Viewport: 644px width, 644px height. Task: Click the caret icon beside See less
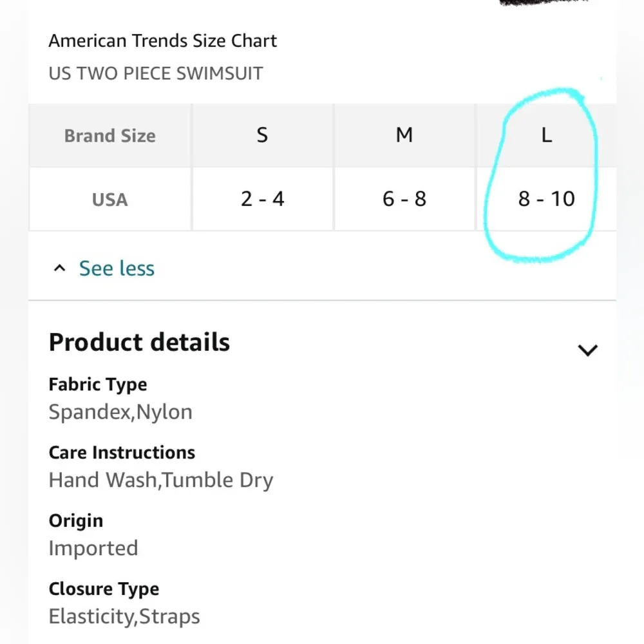pyautogui.click(x=60, y=268)
